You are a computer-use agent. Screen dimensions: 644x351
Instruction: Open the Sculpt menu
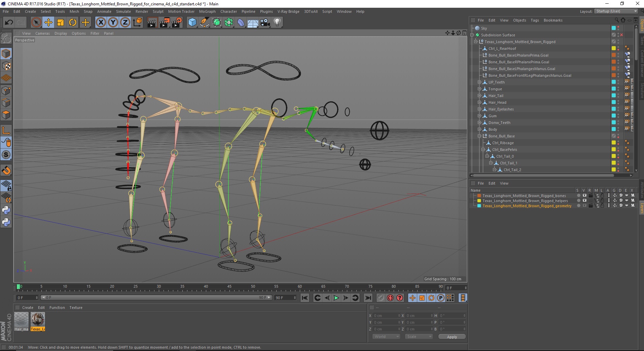click(x=158, y=11)
